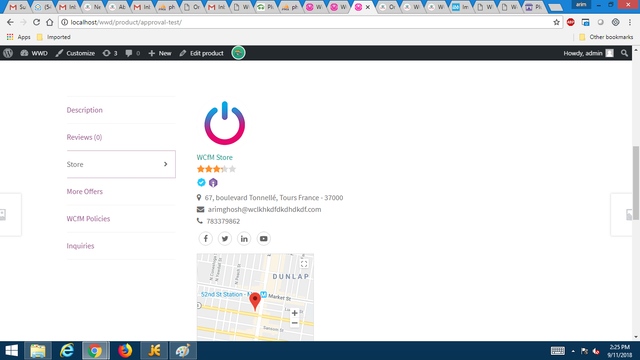The width and height of the screenshot is (640, 360).
Task: Click the purple membership badge icon
Action: [213, 182]
